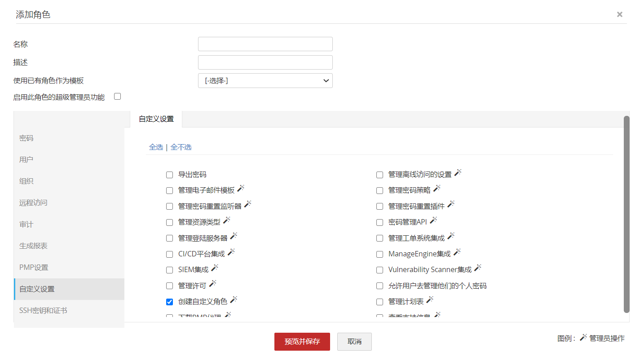
Task: Switch to the SSH密钥和证书 sidebar section
Action: [x=43, y=311]
